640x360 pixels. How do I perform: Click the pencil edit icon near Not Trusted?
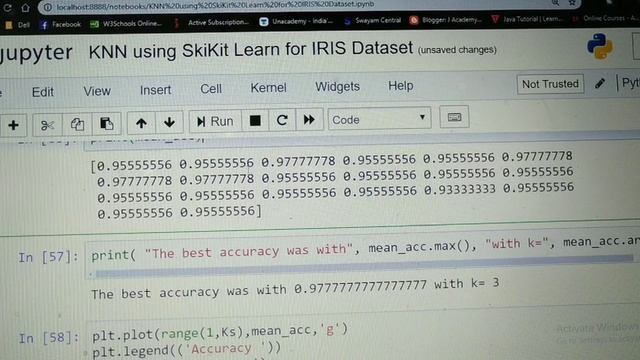pyautogui.click(x=600, y=83)
